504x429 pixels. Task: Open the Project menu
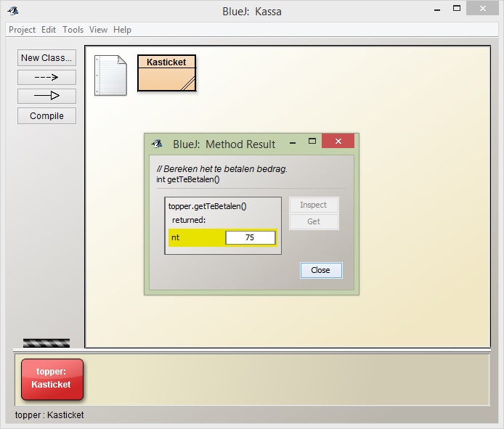pyautogui.click(x=22, y=30)
